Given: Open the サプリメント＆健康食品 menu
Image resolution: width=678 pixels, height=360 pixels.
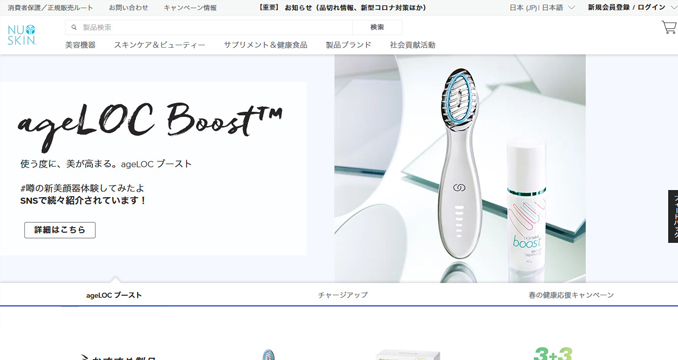Looking at the screenshot, I should tap(265, 45).
